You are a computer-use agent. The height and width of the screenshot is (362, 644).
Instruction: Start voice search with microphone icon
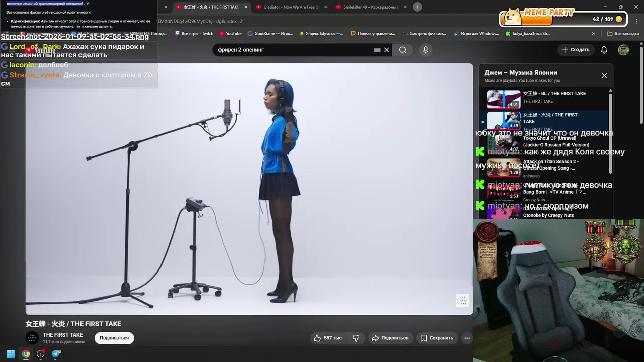(x=426, y=50)
